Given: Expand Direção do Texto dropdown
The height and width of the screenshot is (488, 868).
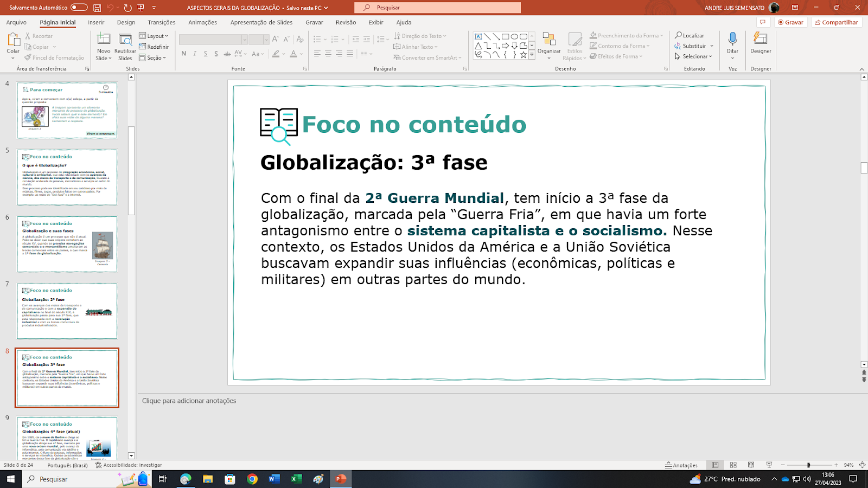Looking at the screenshot, I should pos(420,36).
